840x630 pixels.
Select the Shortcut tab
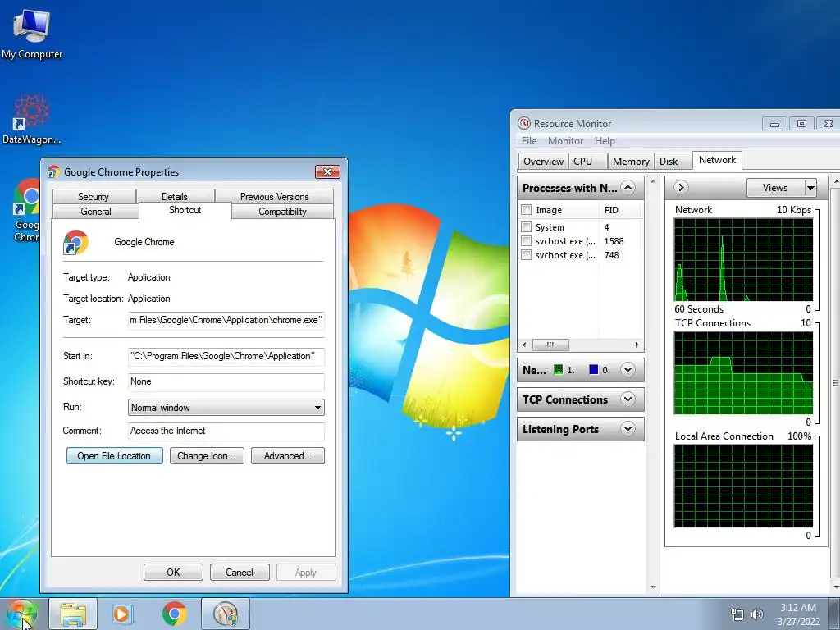click(185, 210)
